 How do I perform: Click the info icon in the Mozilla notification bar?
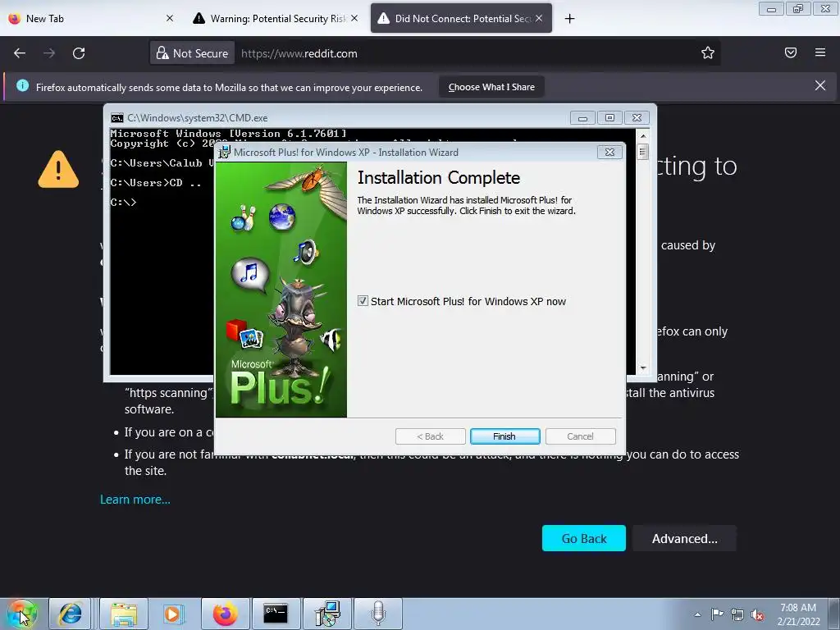point(22,85)
